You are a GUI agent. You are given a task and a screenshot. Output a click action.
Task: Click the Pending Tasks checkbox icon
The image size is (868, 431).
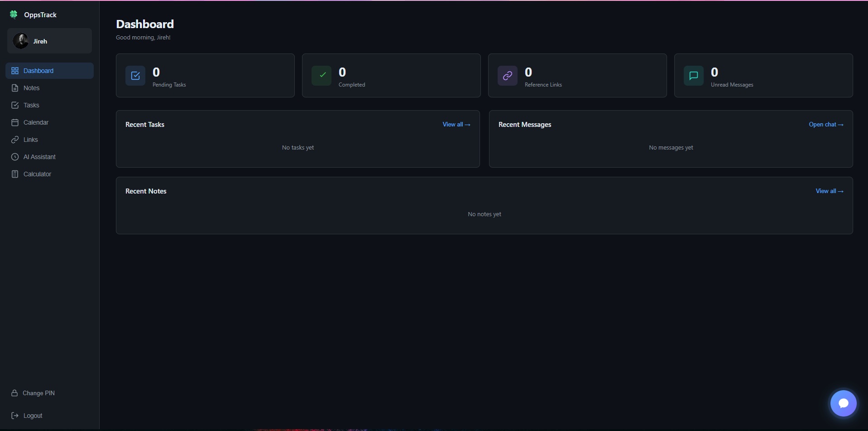pos(135,76)
